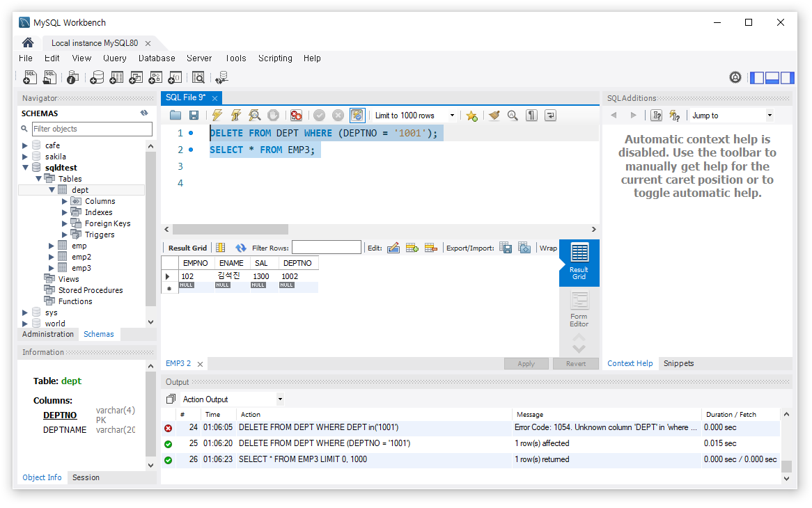The width and height of the screenshot is (812, 508).
Task: Click the Filter objects search field
Action: 92,129
